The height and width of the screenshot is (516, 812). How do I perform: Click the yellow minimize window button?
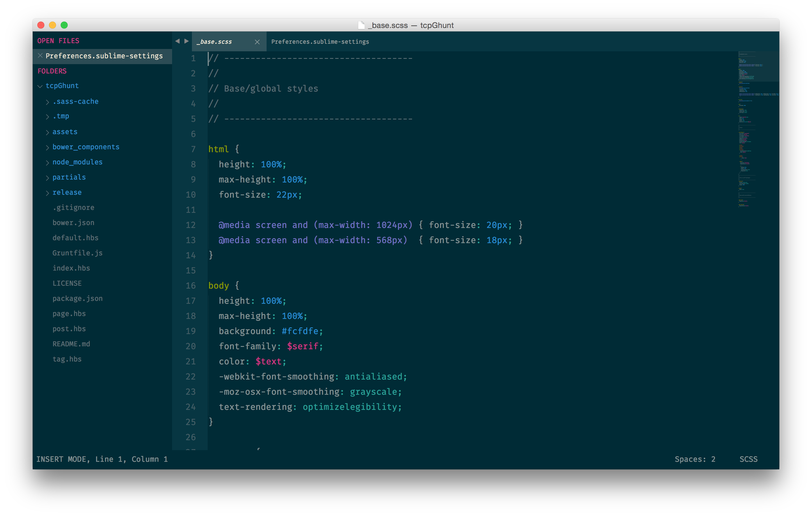pyautogui.click(x=52, y=25)
